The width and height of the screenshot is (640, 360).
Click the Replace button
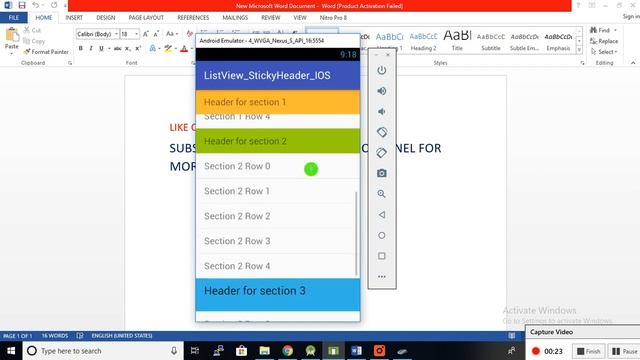coord(604,41)
